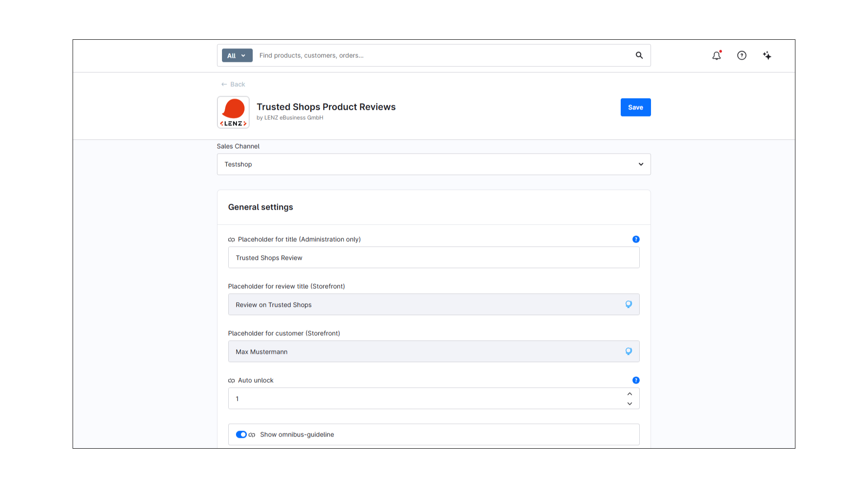
Task: Open the help center icon
Action: (x=742, y=56)
